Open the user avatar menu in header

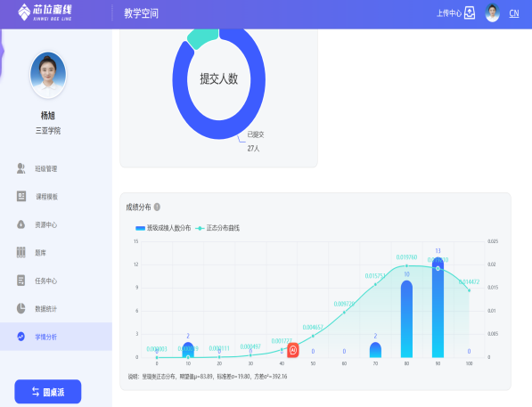pyautogui.click(x=492, y=12)
